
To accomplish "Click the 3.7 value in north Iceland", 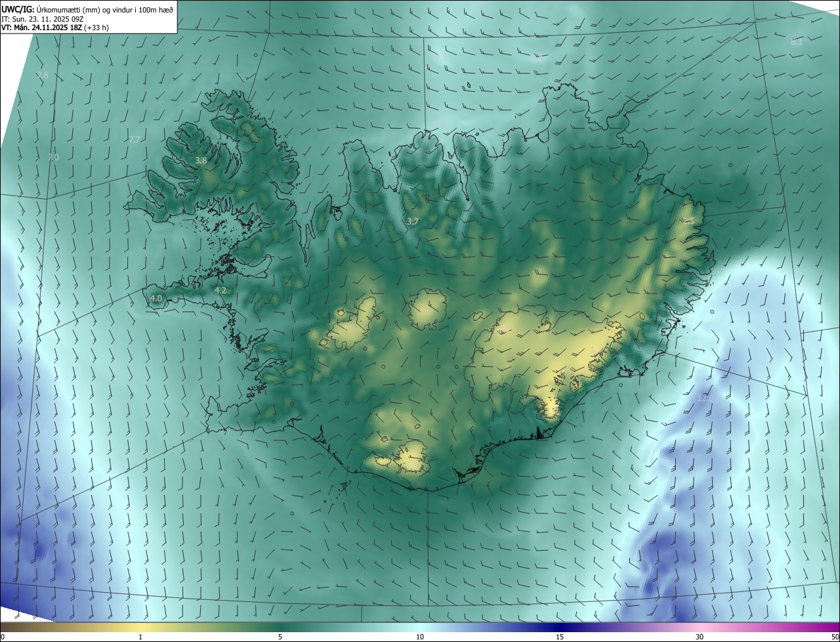I will [x=412, y=222].
